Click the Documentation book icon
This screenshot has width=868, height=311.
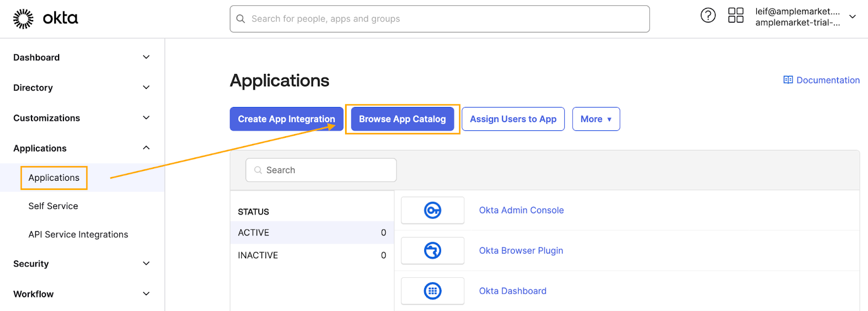(x=788, y=80)
